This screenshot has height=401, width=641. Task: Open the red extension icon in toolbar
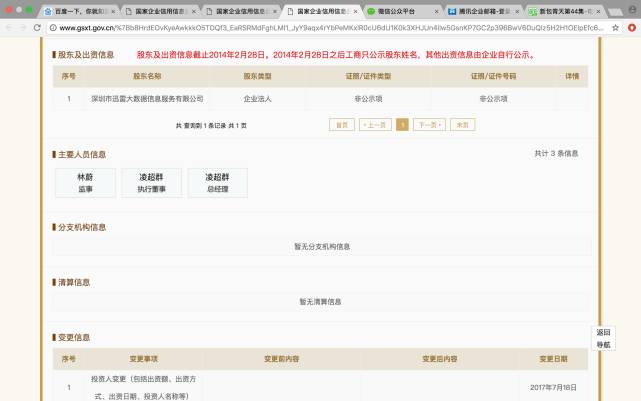[x=632, y=28]
